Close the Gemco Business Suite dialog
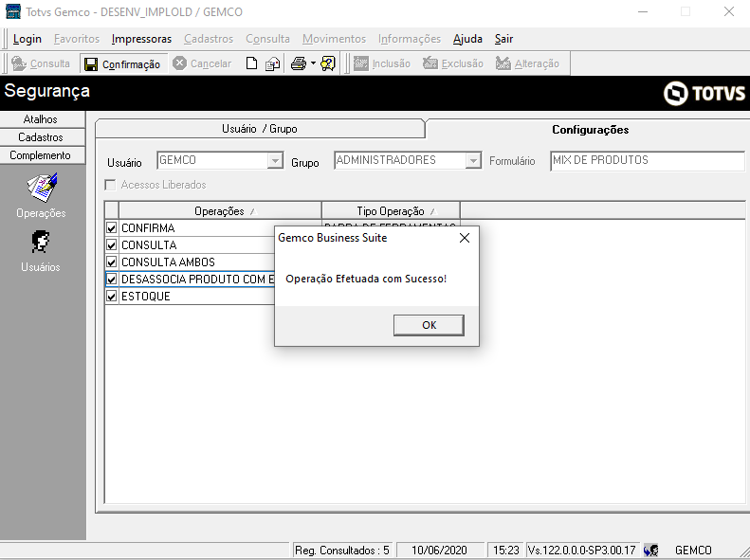Viewport: 750px width, 560px height. point(465,238)
